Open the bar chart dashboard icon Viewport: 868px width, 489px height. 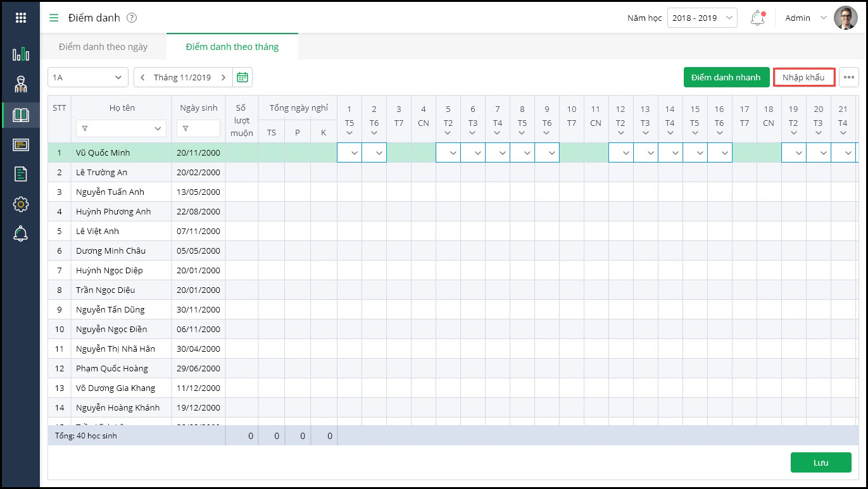point(20,54)
